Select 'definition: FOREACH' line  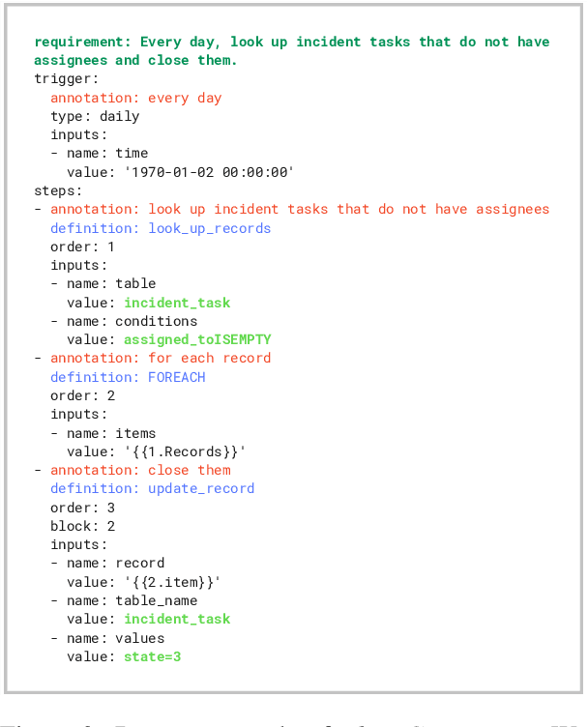pyautogui.click(x=128, y=377)
